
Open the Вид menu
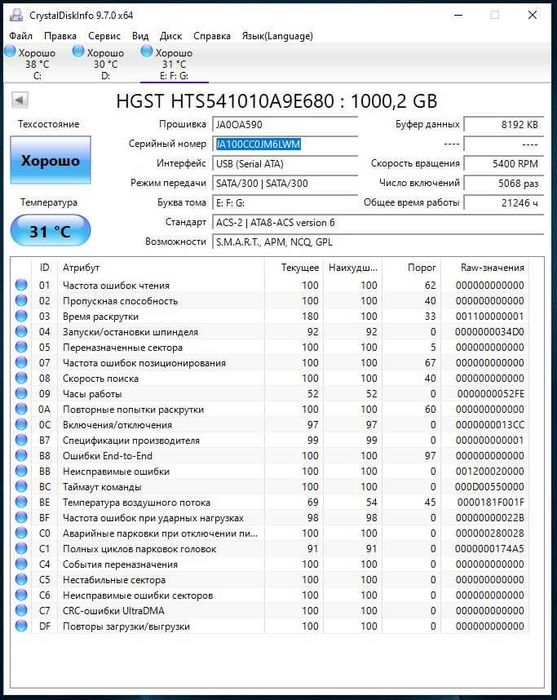click(x=140, y=36)
